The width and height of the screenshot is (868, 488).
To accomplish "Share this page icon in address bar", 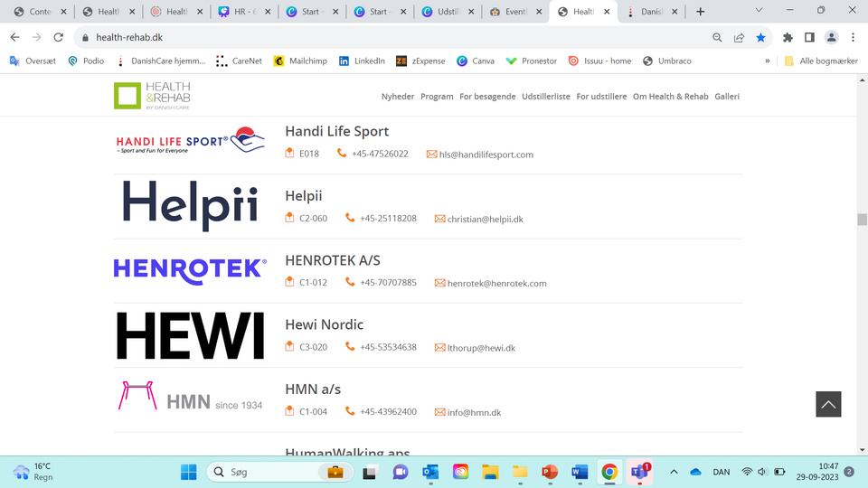I will [x=739, y=37].
